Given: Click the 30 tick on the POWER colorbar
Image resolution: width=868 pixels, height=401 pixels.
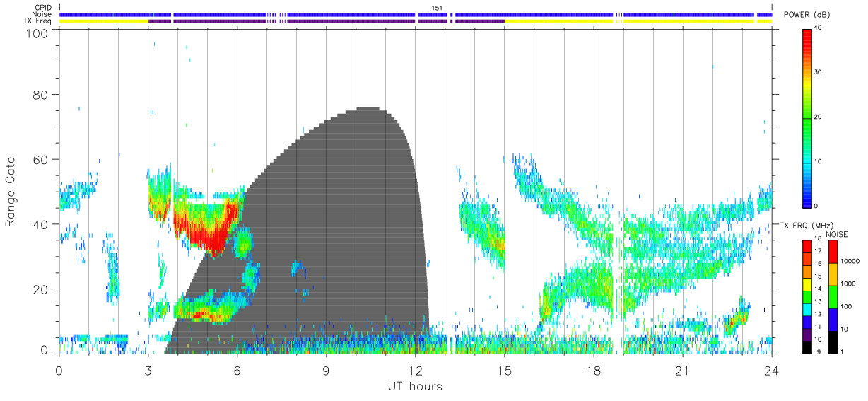Looking at the screenshot, I should [818, 72].
